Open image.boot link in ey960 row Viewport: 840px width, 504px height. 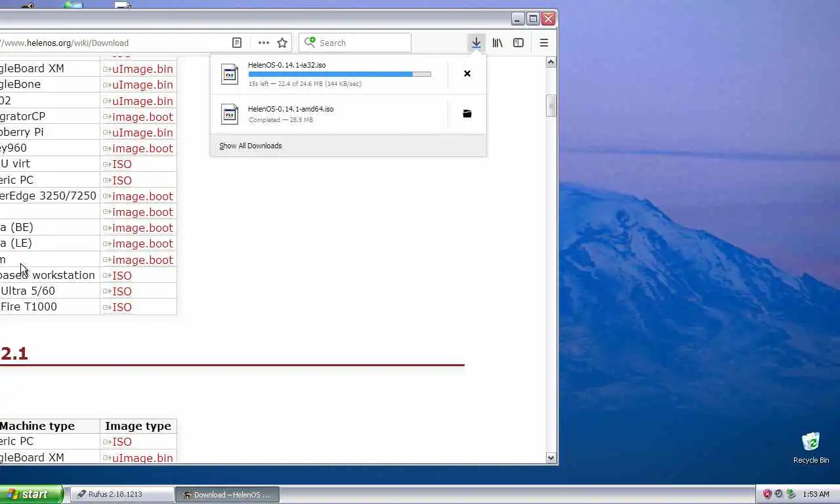coord(142,148)
